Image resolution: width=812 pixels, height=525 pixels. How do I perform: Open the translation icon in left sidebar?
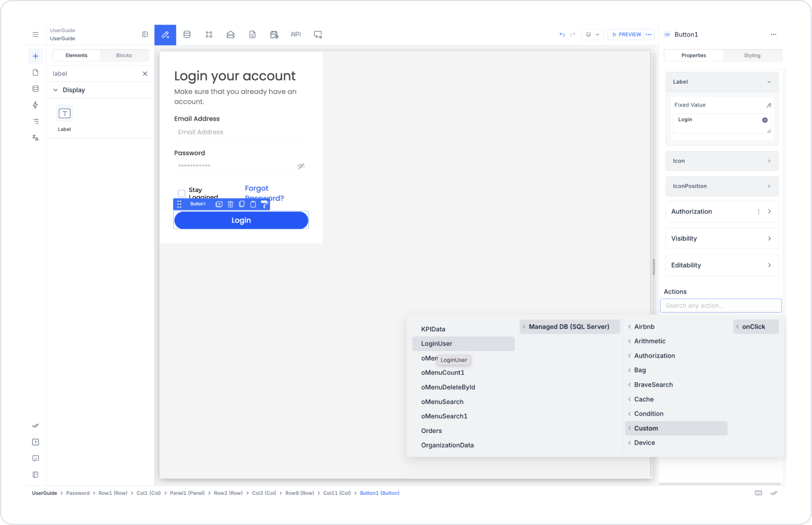35,138
